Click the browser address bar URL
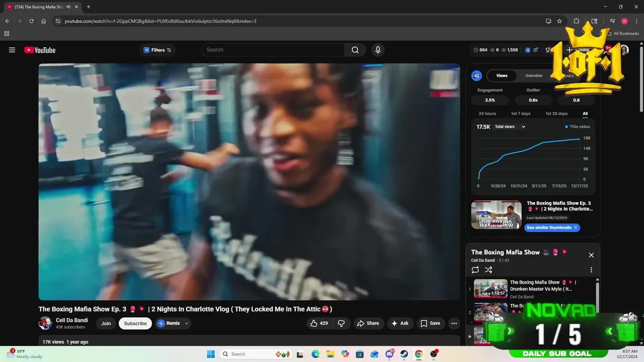Viewport: 644px width, 362px height. click(x=160, y=21)
